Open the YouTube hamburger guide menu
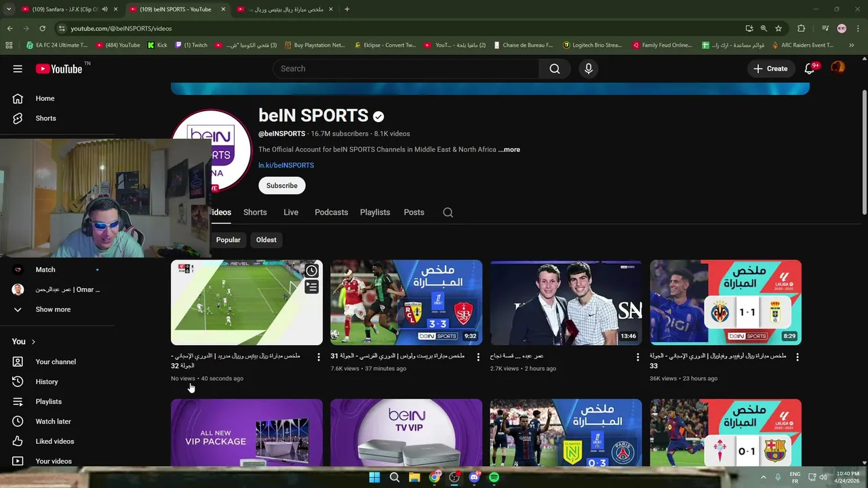The height and width of the screenshot is (488, 868). click(18, 68)
